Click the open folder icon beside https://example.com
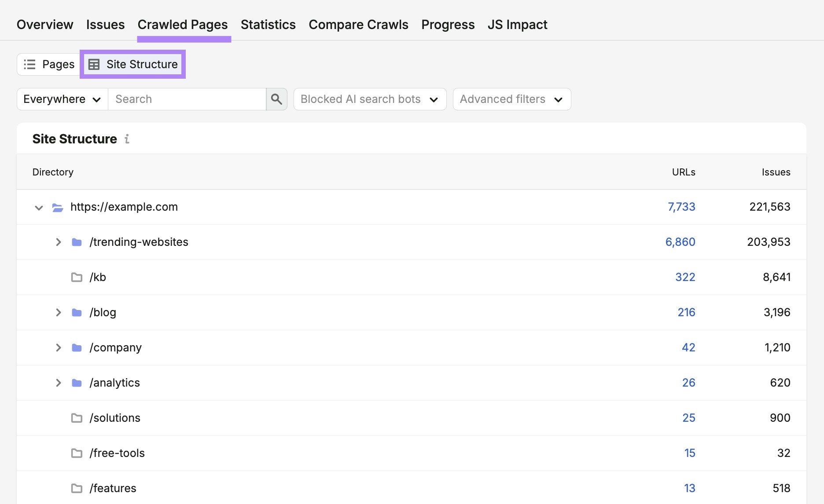 [58, 207]
